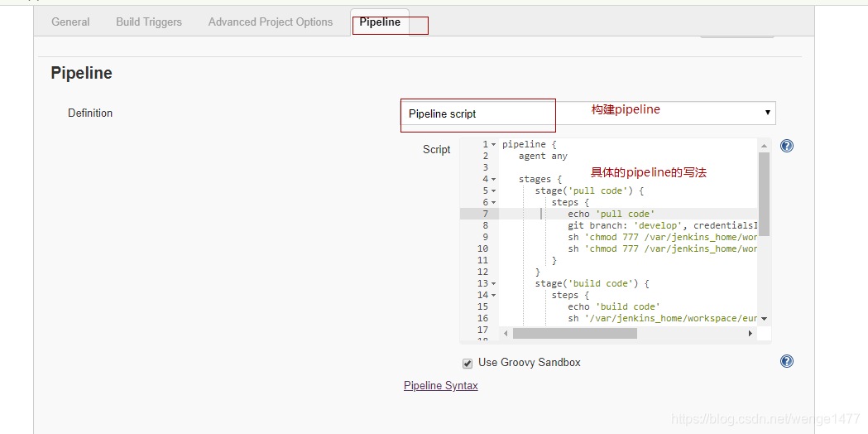The image size is (868, 434).
Task: Collapse the steps fold at line 6
Action: click(493, 203)
